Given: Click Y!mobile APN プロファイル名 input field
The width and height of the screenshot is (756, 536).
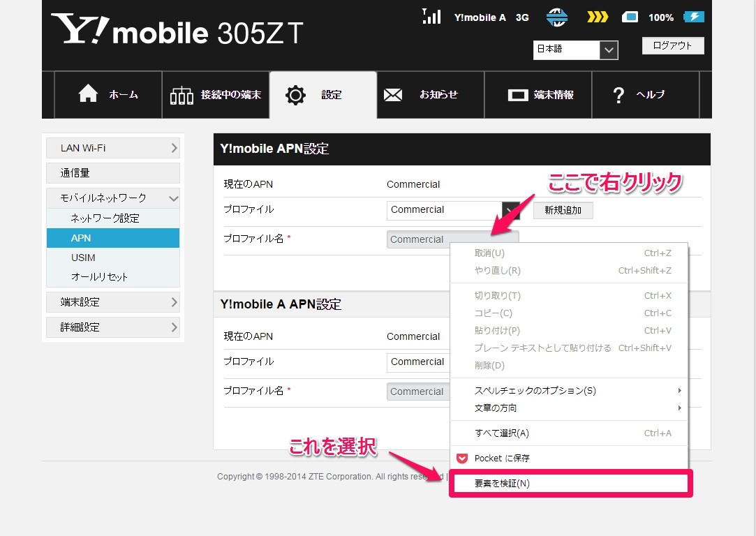Looking at the screenshot, I should click(x=453, y=239).
